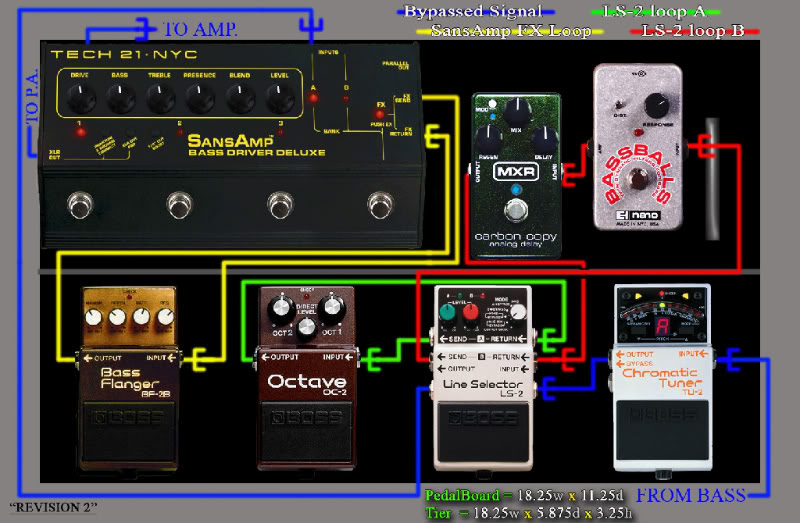
Task: Click the LS-2 loop B legend entry
Action: [x=694, y=31]
